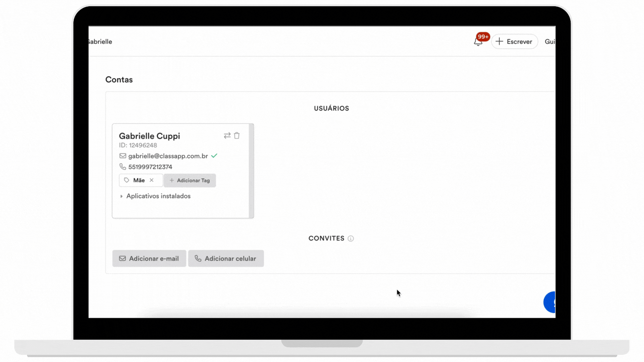
Task: Click the envelope icon next to the email
Action: (x=123, y=156)
